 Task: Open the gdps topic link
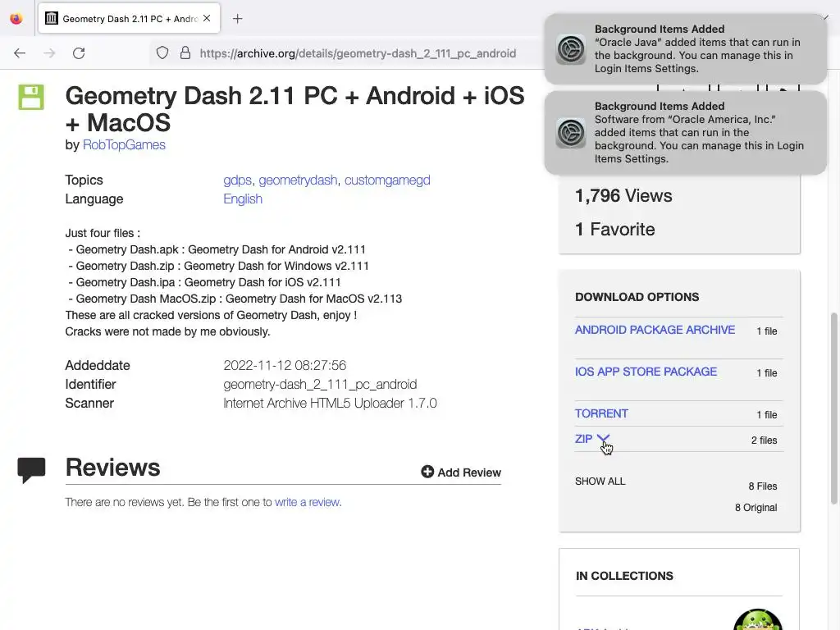click(237, 180)
